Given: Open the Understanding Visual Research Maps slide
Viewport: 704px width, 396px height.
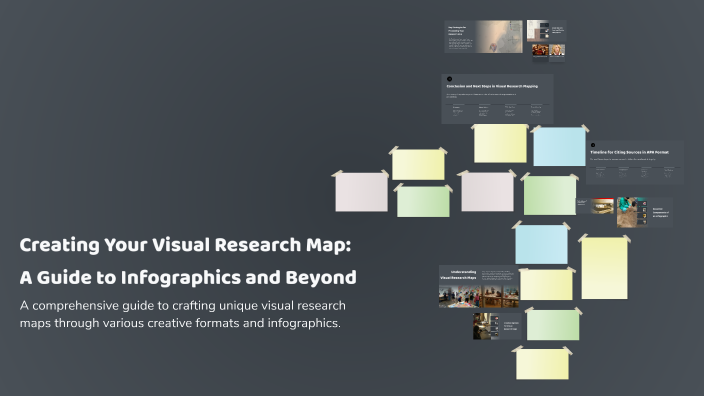Looking at the screenshot, I should pyautogui.click(x=479, y=286).
